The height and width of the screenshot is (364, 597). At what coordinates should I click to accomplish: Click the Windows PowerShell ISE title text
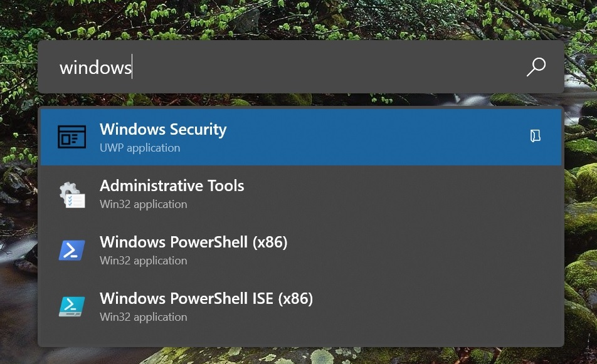[206, 299]
